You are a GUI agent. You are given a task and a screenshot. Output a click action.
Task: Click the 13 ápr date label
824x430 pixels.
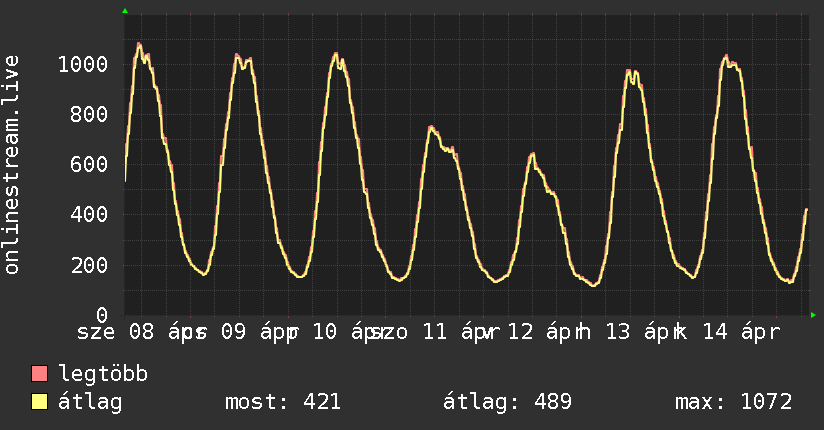644,332
